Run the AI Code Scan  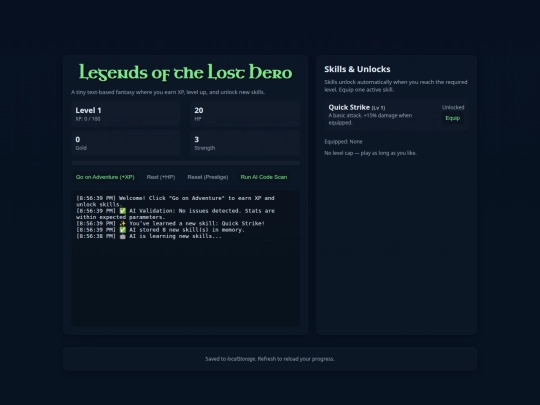[264, 177]
